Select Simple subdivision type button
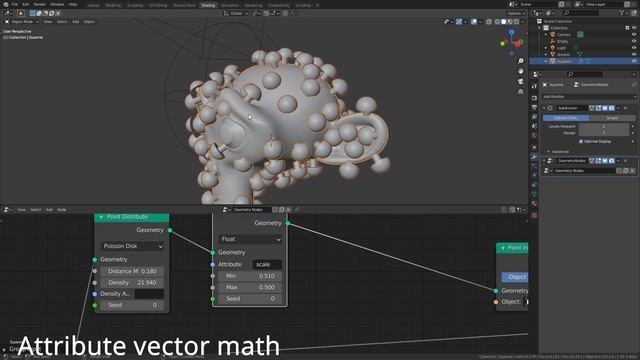This screenshot has height=360, width=640. (612, 118)
